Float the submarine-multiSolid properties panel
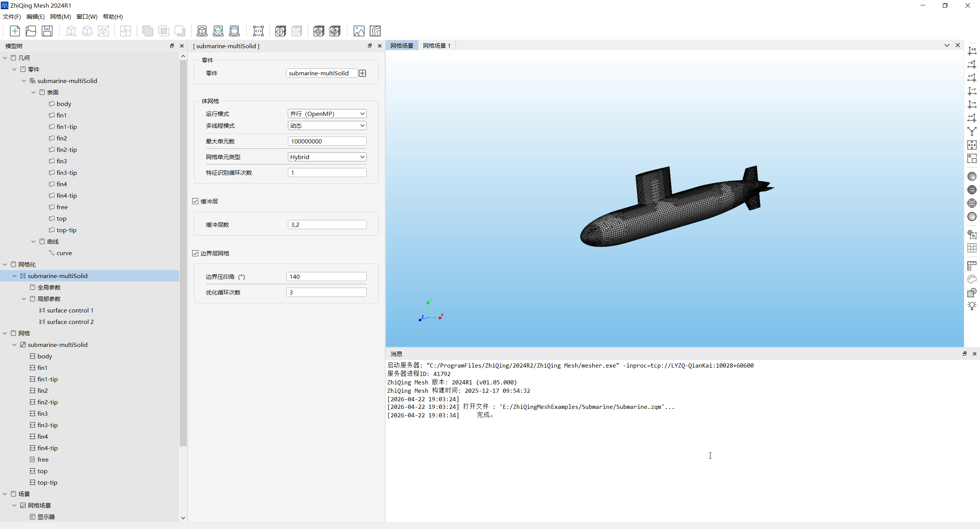Screen dimensions: 980x529 pos(370,46)
